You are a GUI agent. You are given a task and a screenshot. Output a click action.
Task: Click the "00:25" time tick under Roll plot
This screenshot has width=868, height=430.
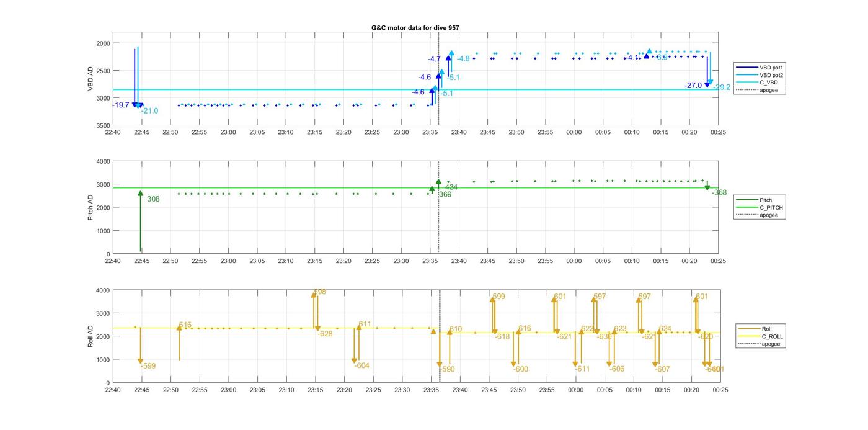(x=720, y=390)
